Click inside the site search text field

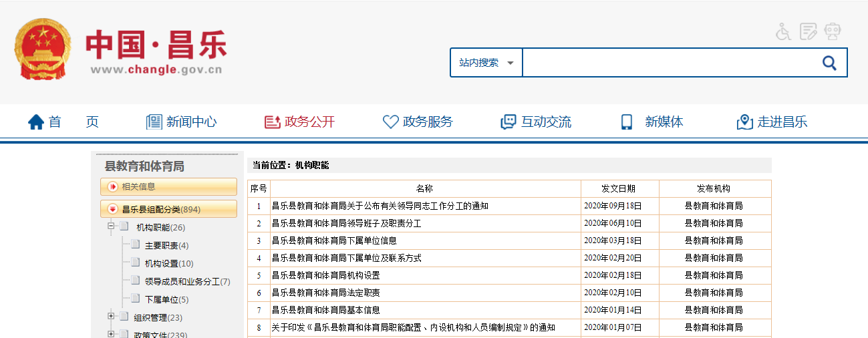click(668, 63)
